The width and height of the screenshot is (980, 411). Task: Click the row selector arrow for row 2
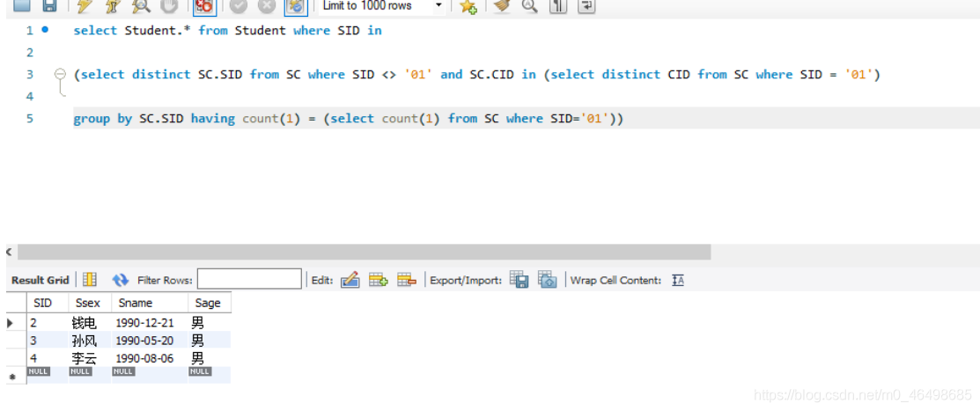click(11, 323)
